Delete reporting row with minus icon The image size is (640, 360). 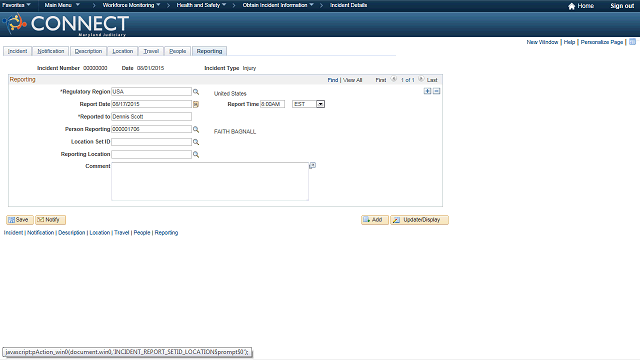click(x=437, y=91)
